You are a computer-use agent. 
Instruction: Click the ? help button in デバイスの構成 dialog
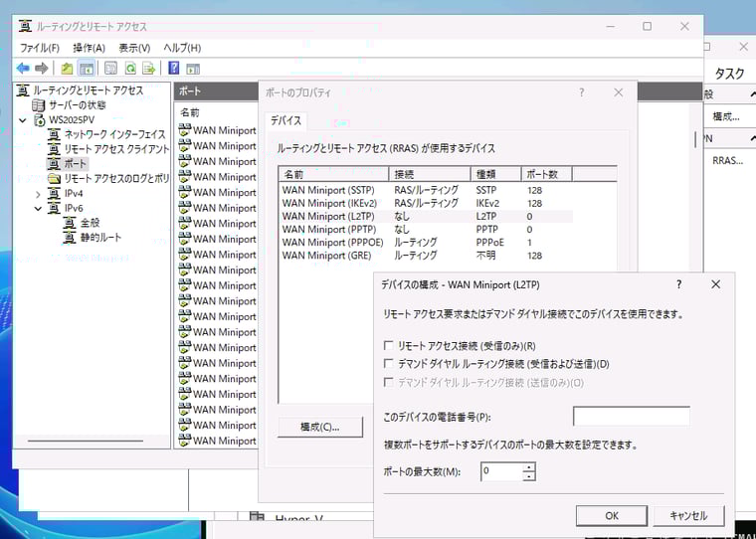[678, 284]
